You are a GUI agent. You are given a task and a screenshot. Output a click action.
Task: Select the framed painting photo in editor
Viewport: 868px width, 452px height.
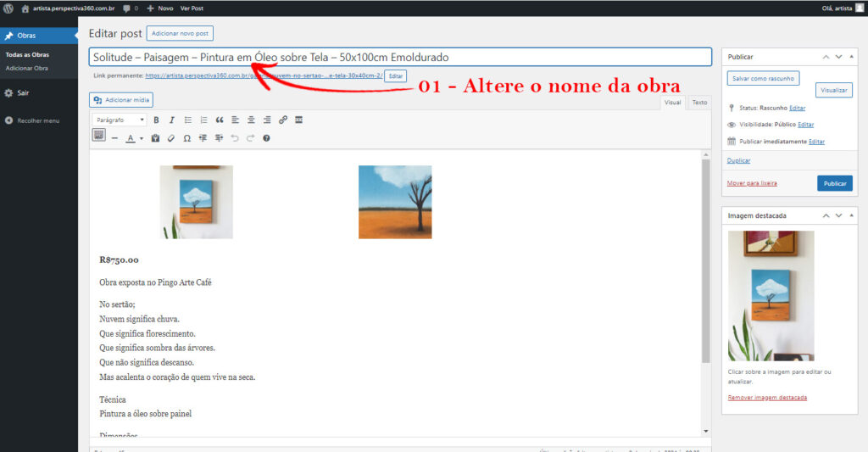coord(197,202)
